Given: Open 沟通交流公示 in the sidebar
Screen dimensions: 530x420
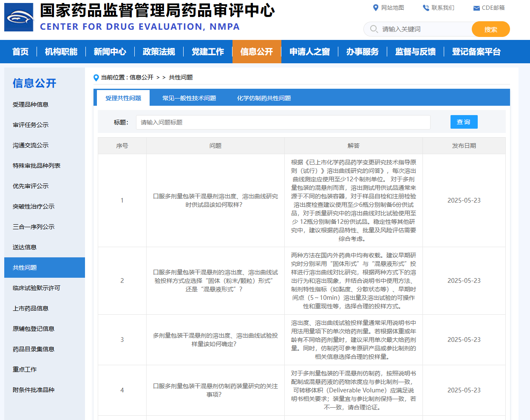Looking at the screenshot, I should (x=31, y=145).
